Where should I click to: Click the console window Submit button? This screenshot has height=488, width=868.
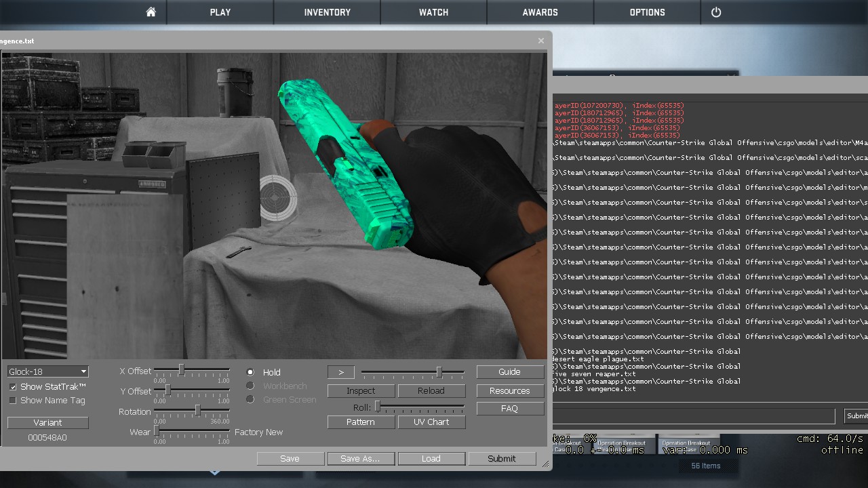coord(856,415)
